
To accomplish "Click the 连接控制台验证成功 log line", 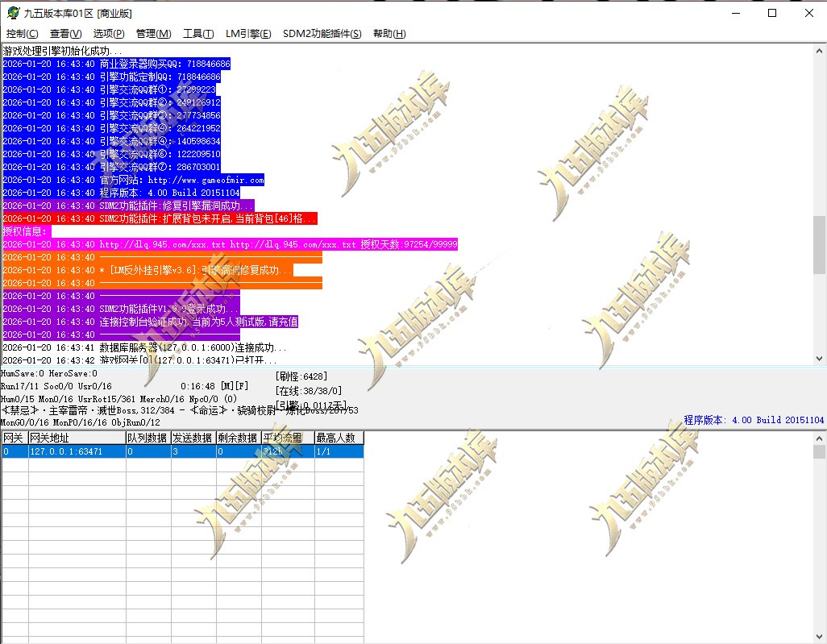I will 150,322.
